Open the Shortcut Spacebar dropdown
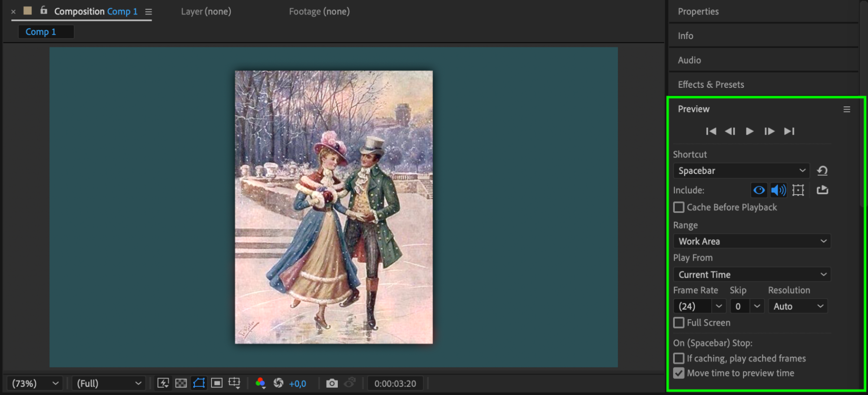Viewport: 868px width, 395px height. click(741, 171)
